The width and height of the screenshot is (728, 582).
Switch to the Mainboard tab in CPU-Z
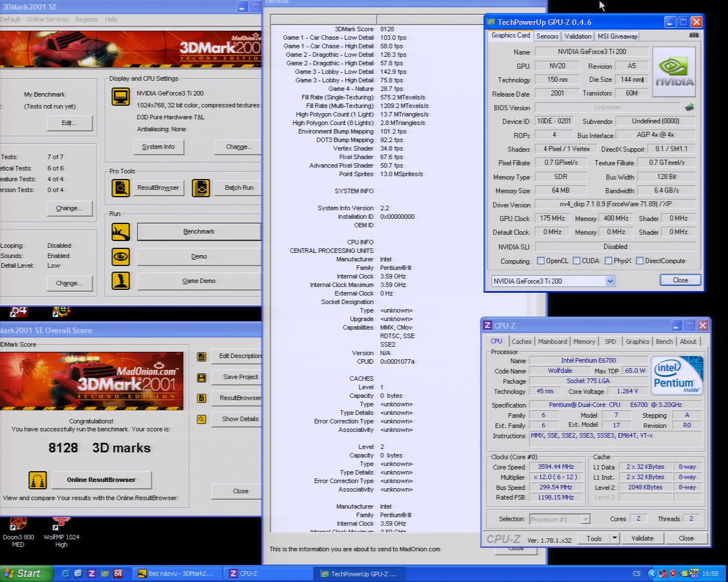point(552,342)
